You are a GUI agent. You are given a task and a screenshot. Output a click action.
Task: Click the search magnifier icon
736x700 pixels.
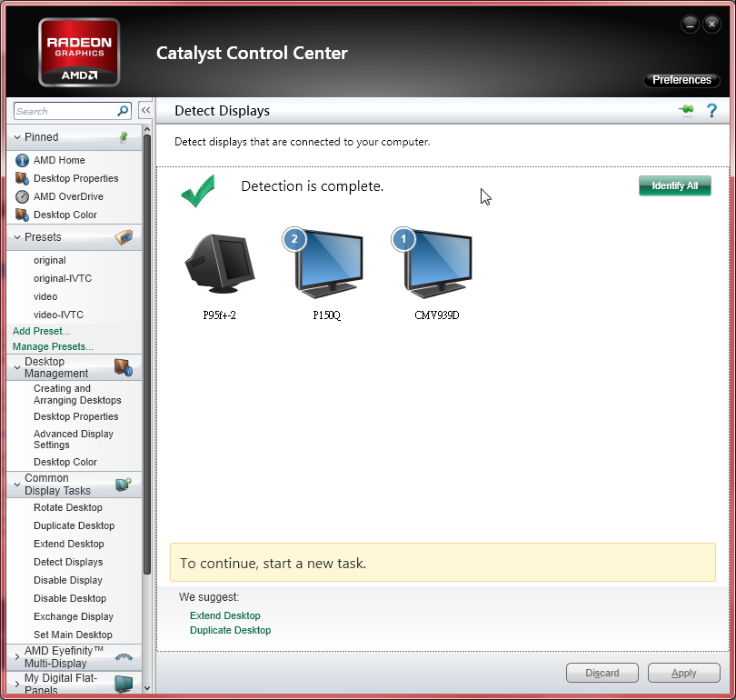pyautogui.click(x=123, y=111)
